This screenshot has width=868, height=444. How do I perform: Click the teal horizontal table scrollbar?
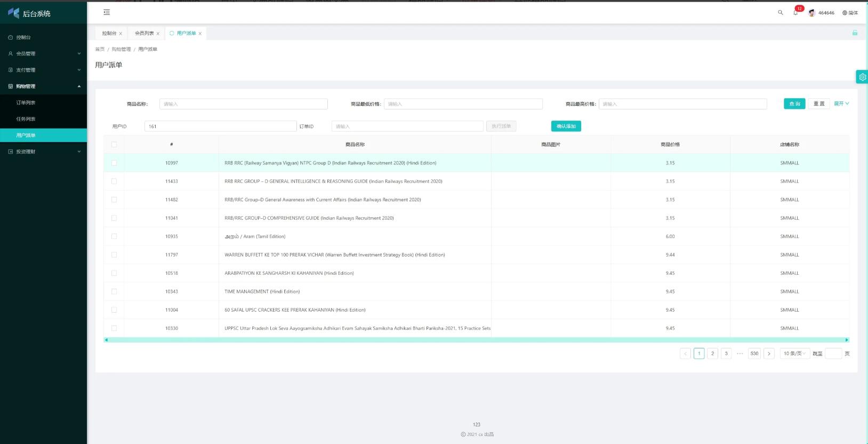476,340
